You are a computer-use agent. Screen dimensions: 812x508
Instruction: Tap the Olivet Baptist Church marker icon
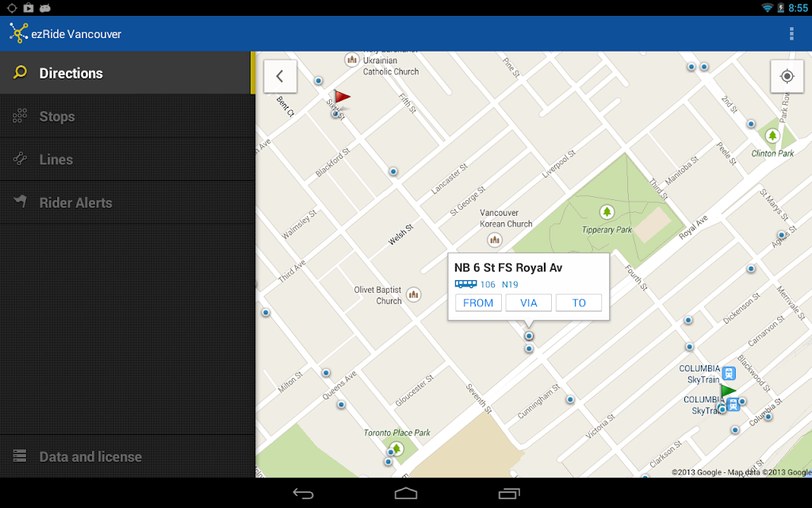click(x=413, y=294)
